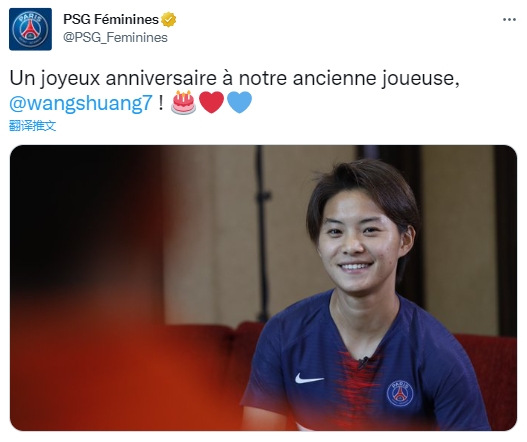Screen dimensions: 527x442
Task: Click the birthday cake emoji
Action: [x=184, y=102]
